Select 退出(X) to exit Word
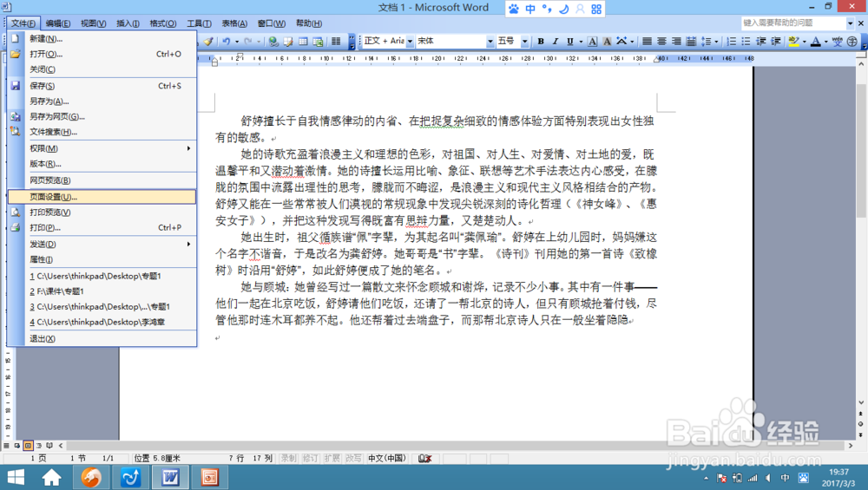Viewport: 868px width, 490px height. tap(102, 338)
